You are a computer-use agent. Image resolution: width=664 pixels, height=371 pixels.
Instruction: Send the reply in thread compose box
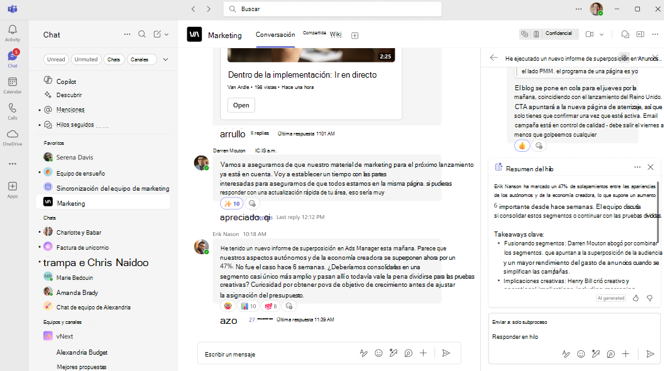coord(650,354)
